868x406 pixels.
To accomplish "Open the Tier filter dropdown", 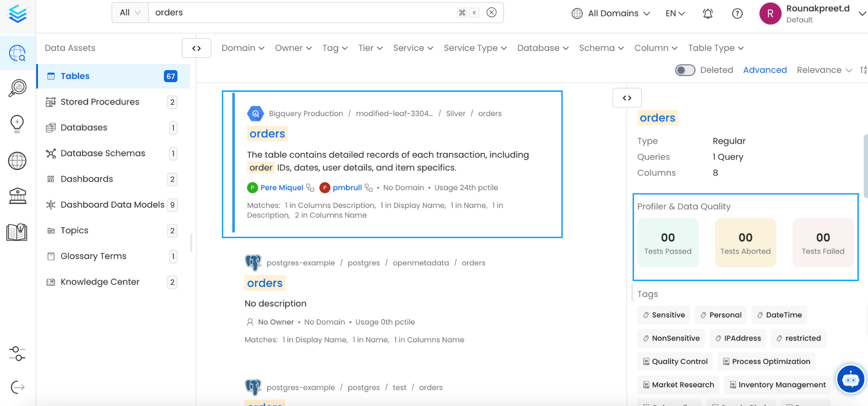I will pos(370,48).
